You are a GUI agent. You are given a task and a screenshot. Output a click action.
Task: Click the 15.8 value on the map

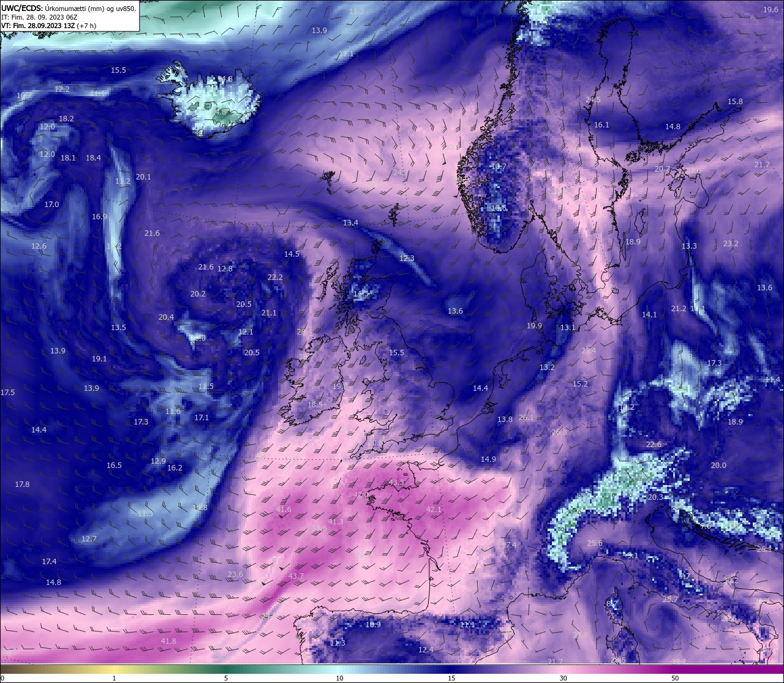pyautogui.click(x=735, y=102)
